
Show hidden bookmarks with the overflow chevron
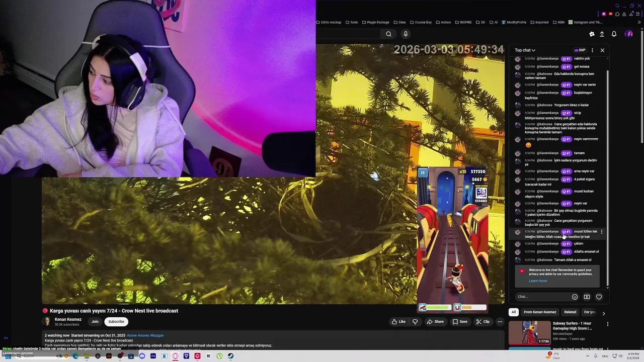(x=639, y=22)
